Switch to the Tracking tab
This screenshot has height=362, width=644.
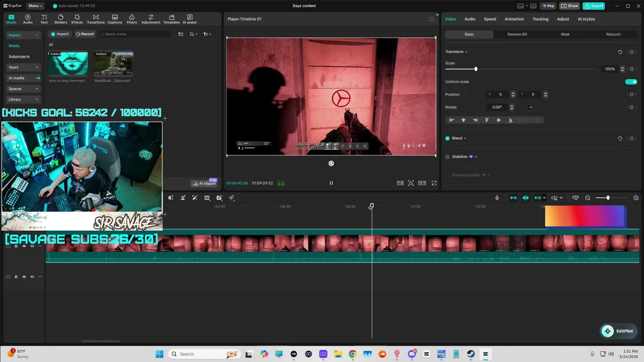(540, 19)
